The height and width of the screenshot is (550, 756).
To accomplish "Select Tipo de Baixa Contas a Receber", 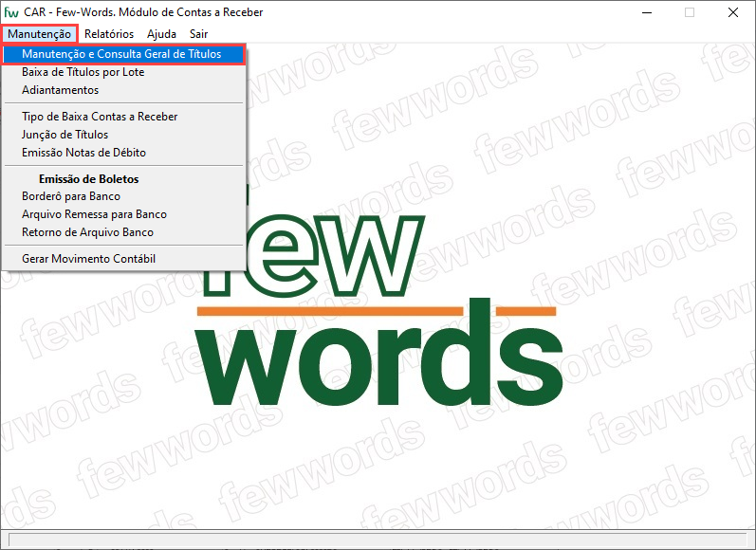I will pyautogui.click(x=124, y=117).
